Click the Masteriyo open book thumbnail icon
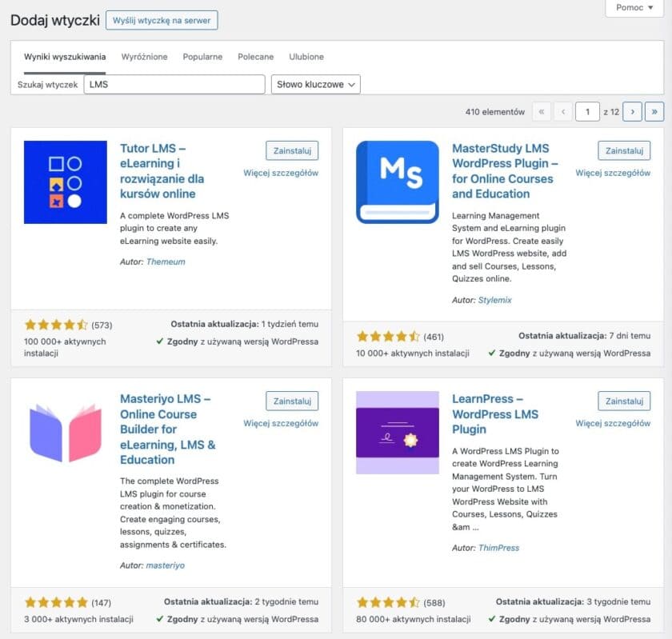The width and height of the screenshot is (672, 639). tap(65, 433)
